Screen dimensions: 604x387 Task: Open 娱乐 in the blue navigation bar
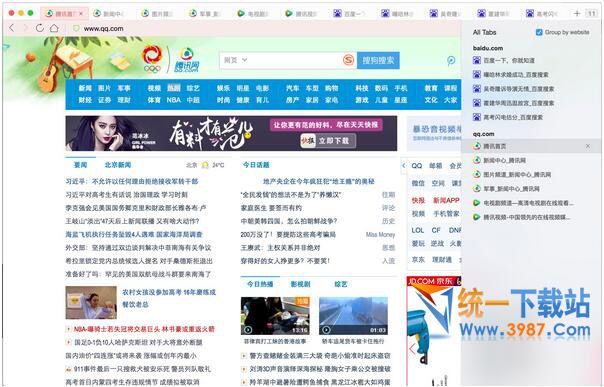(x=223, y=88)
